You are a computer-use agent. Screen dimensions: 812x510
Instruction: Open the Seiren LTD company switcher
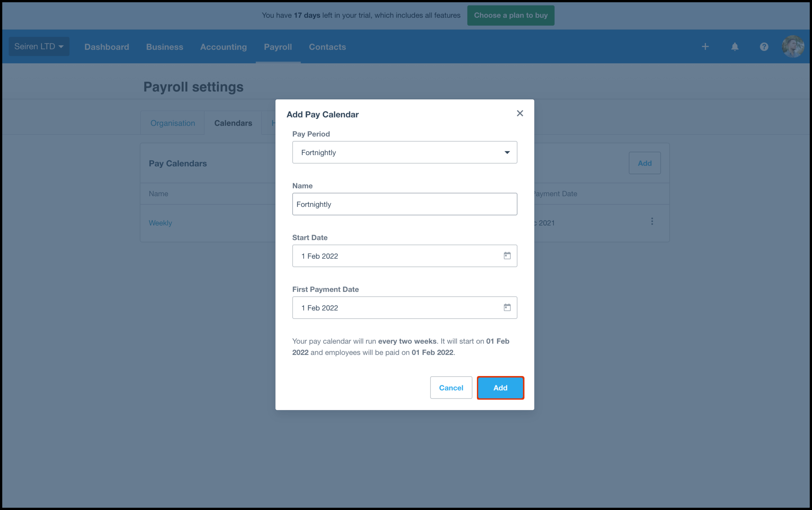click(39, 46)
